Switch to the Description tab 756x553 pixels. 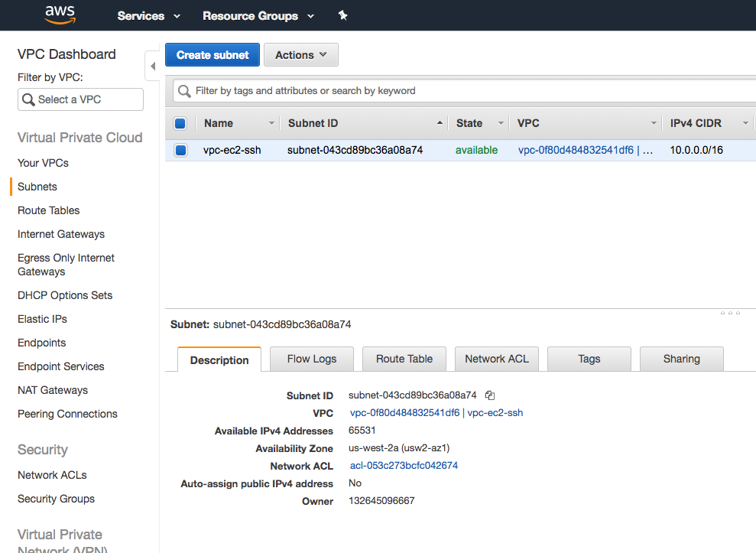(x=219, y=359)
